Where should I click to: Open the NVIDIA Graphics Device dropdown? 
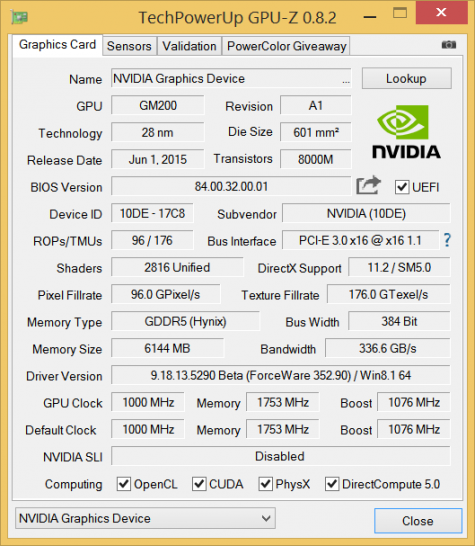pyautogui.click(x=146, y=518)
